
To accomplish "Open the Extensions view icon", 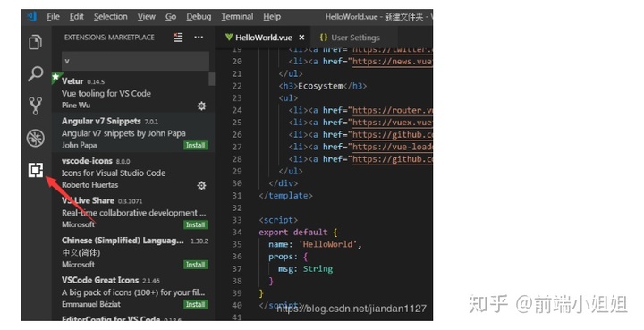I will coord(36,170).
